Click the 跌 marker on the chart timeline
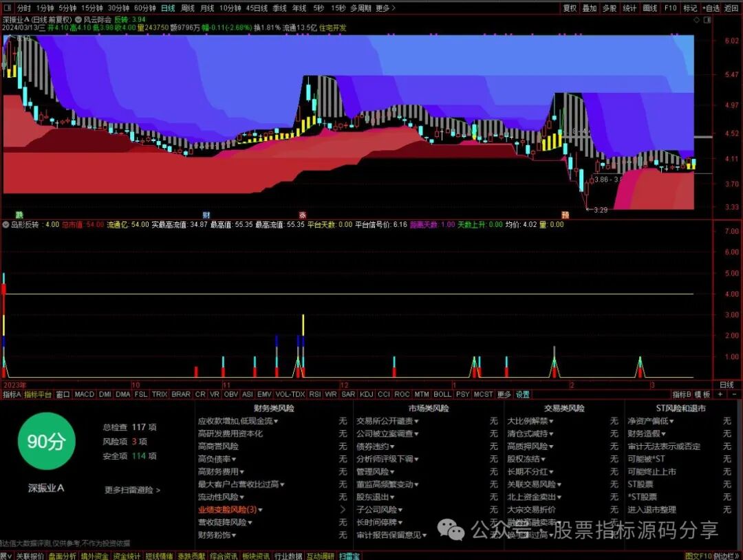 point(19,215)
